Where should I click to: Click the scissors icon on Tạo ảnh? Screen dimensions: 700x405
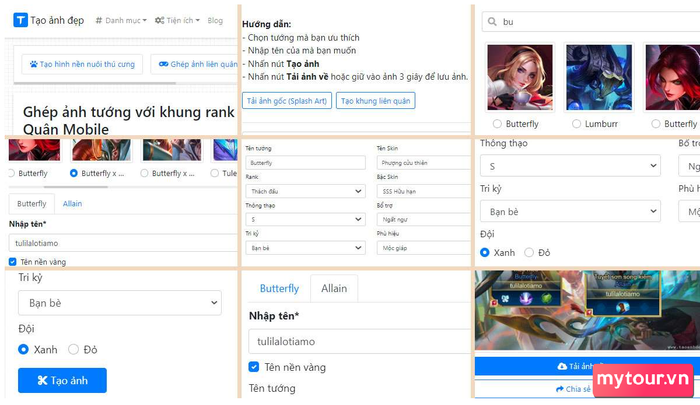[42, 380]
